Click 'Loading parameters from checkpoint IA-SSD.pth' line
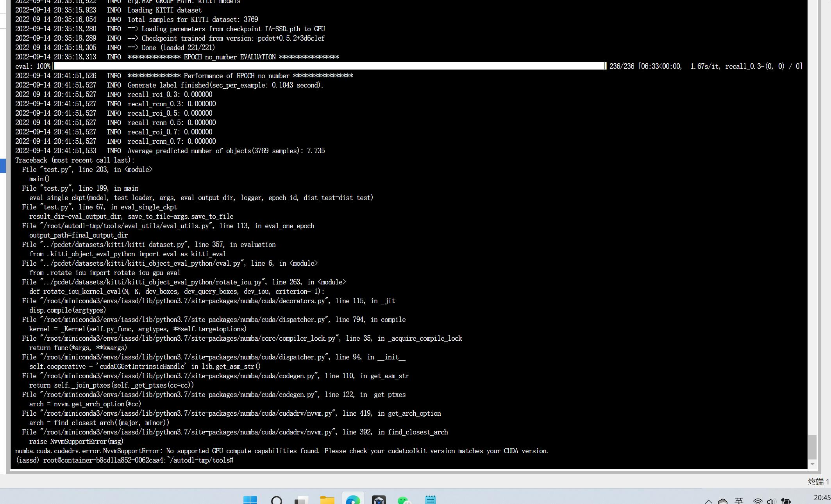Viewport: 831px width, 504px height. pos(226,29)
